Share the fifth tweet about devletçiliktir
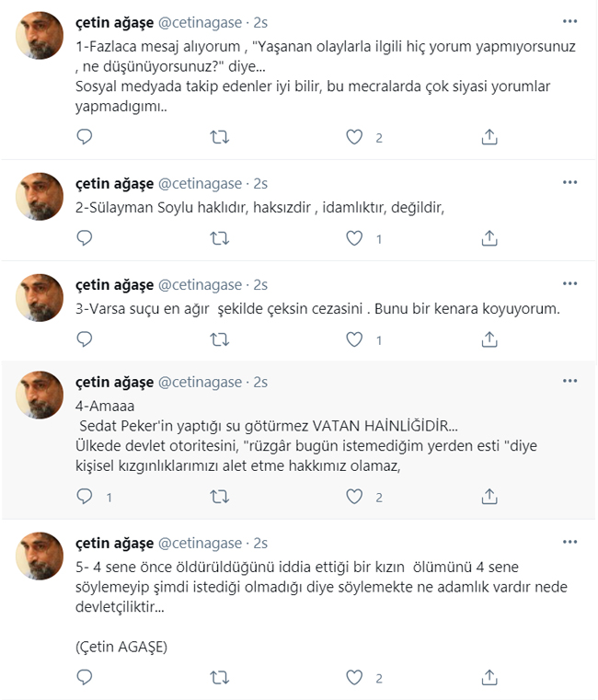Image resolution: width=598 pixels, height=700 pixels. tap(489, 678)
